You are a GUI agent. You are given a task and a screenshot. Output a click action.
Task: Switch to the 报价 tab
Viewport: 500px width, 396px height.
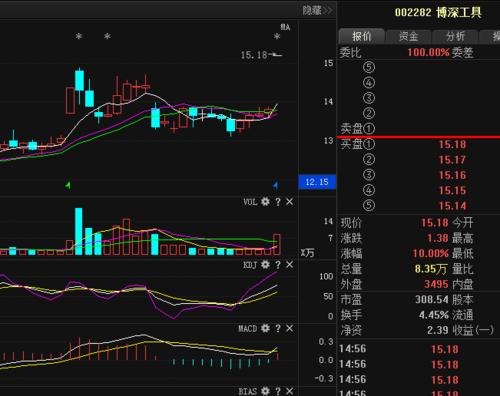(x=361, y=36)
